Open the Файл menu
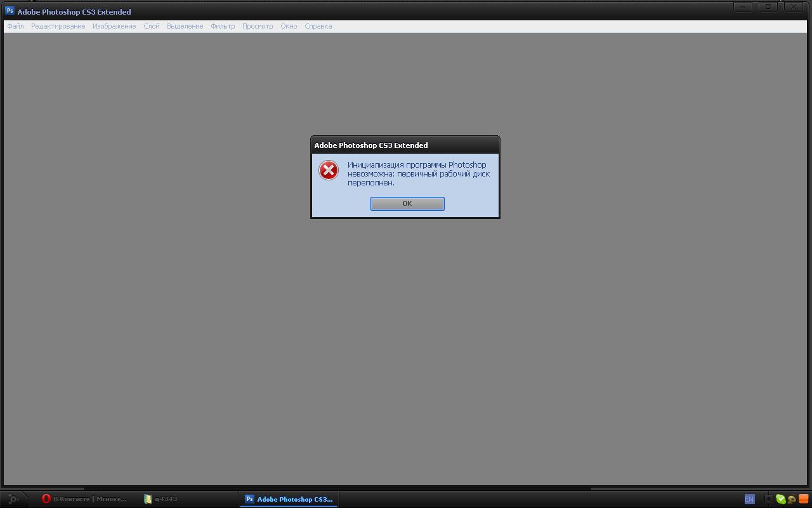The image size is (812, 508). pyautogui.click(x=15, y=26)
